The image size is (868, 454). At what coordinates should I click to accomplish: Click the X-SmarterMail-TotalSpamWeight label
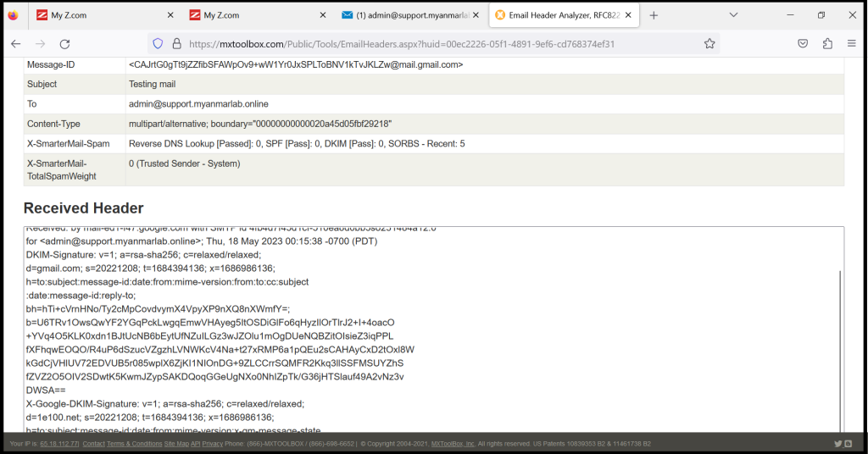coord(61,169)
